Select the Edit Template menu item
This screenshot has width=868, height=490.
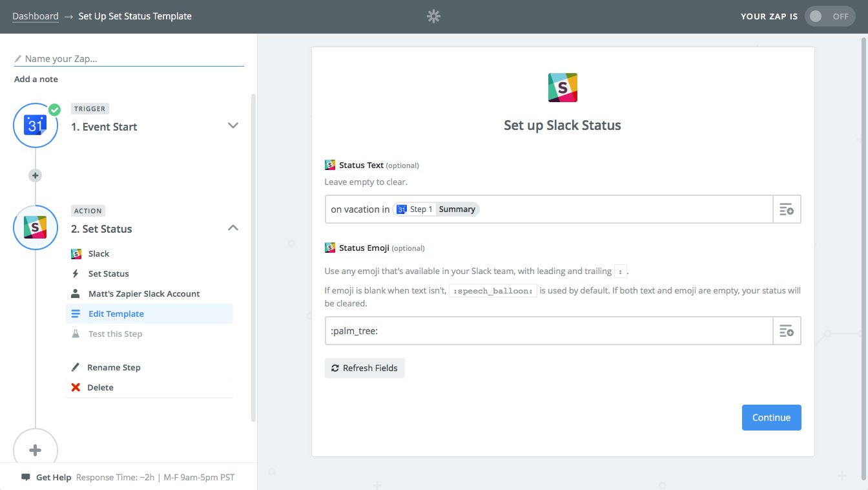[116, 314]
